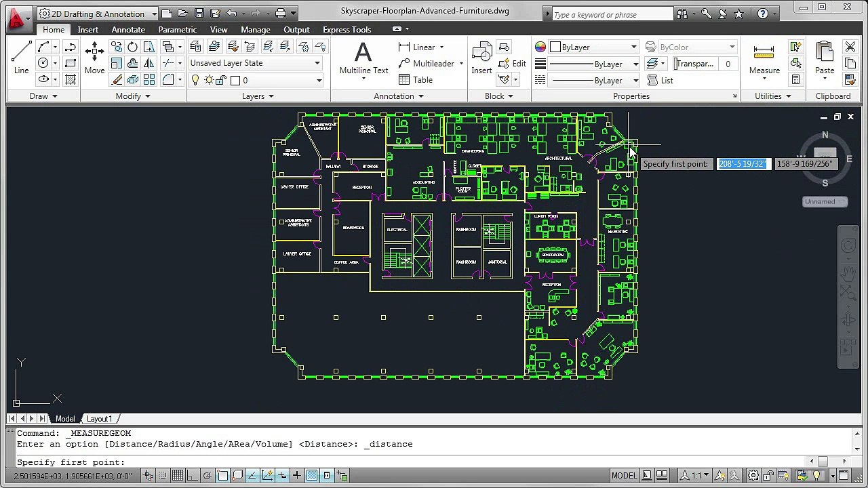The width and height of the screenshot is (868, 488).
Task: Click the annotation scale 1:1 button
Action: pos(694,475)
